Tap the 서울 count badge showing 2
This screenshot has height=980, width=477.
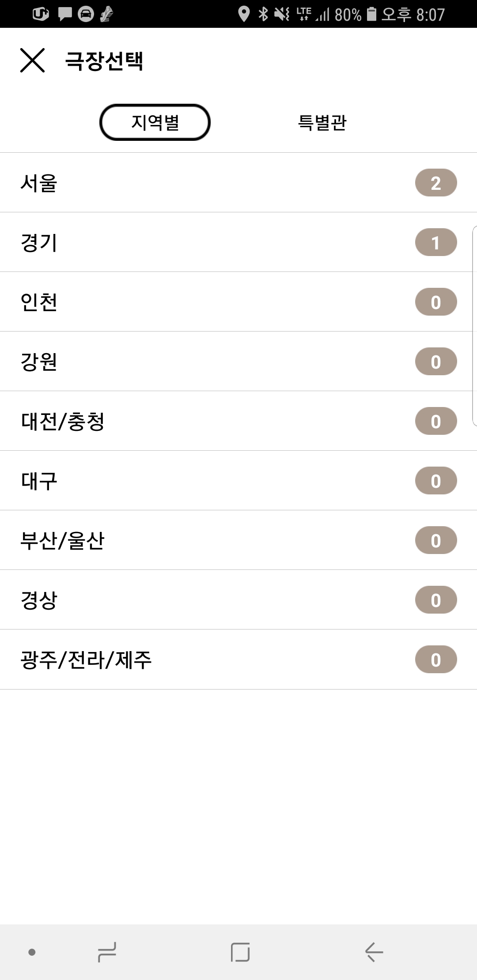pos(435,183)
